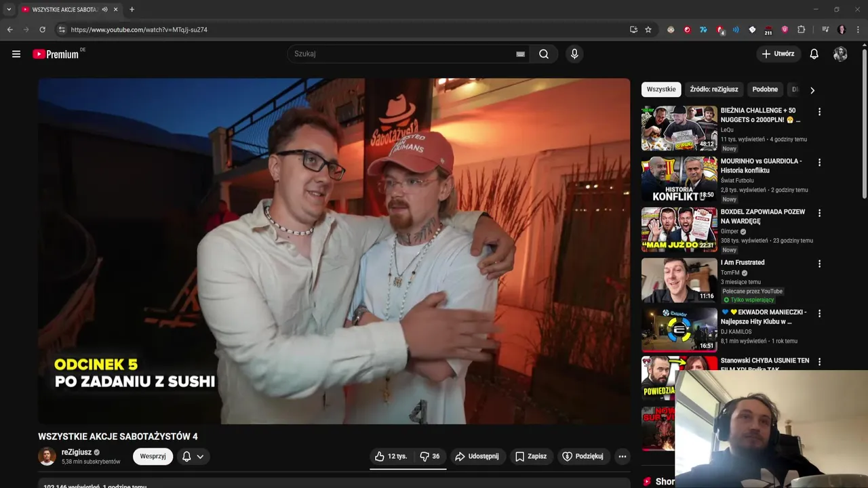
Task: Install app icon in address bar
Action: [x=633, y=30]
